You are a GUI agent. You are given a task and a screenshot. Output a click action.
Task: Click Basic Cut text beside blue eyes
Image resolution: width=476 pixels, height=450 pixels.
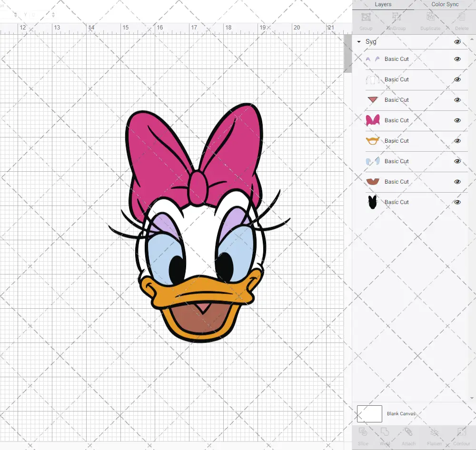pyautogui.click(x=397, y=161)
